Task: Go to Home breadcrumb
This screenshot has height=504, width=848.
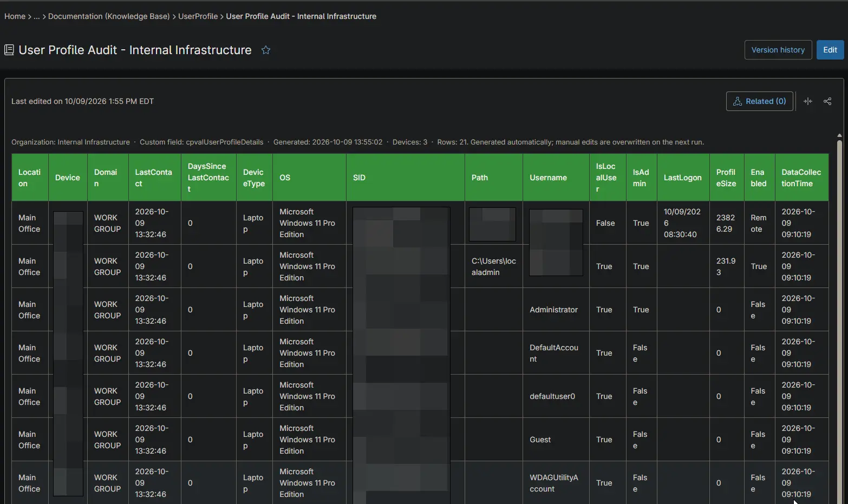Action: click(15, 16)
